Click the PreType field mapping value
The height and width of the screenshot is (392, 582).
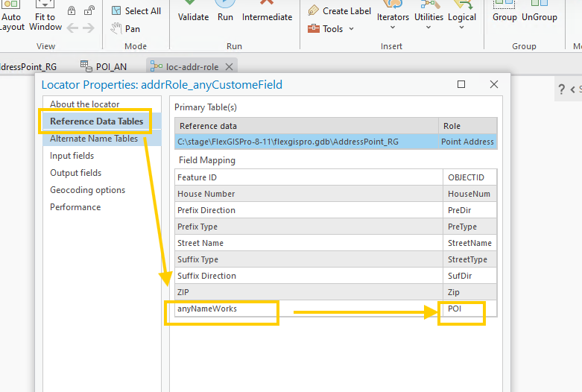469,227
